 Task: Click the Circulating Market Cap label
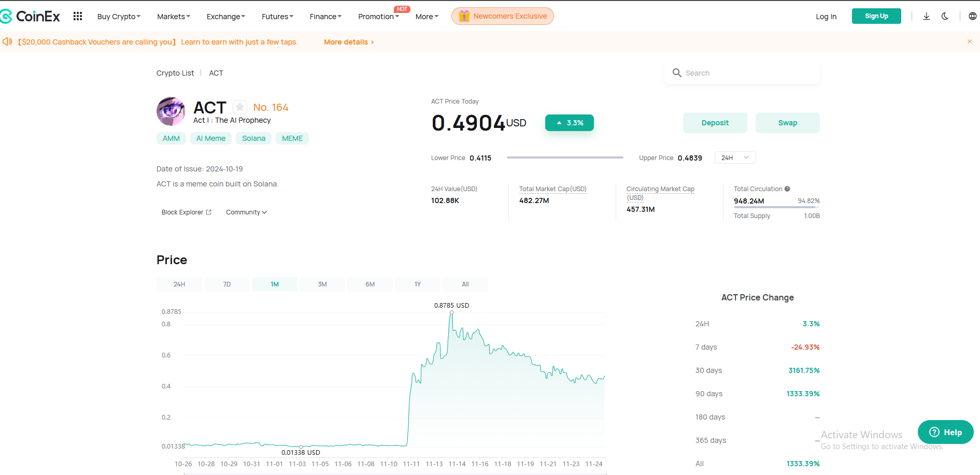coord(660,193)
